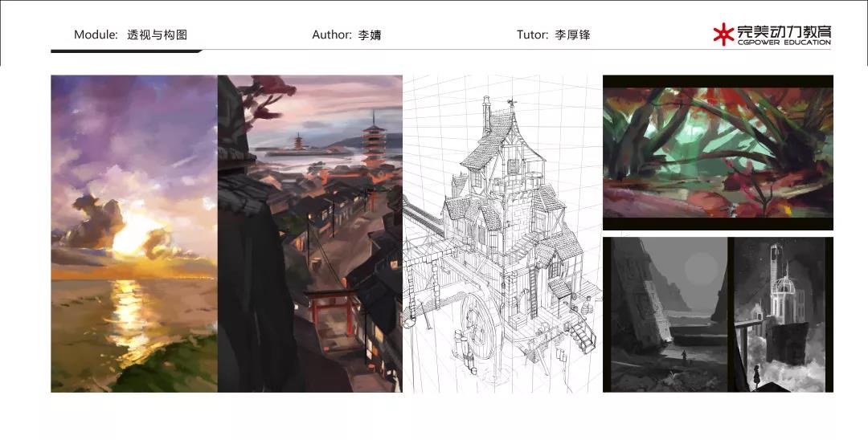Screen dimensions: 868x440
Task: Select the Module label text
Action: [96, 35]
